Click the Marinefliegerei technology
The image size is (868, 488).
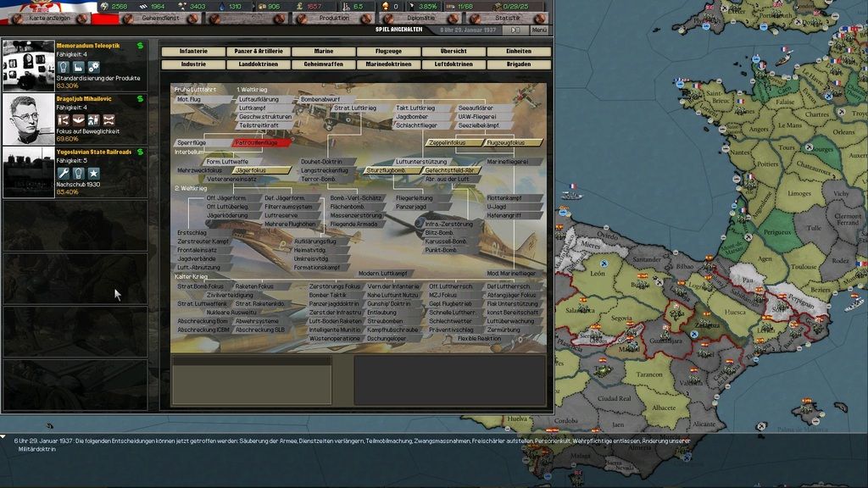(513, 162)
